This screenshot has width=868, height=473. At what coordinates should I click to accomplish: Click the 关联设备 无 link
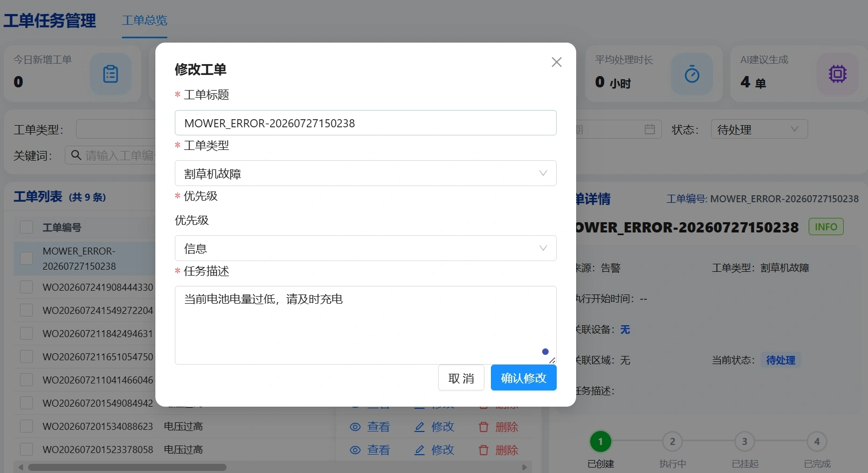point(625,330)
